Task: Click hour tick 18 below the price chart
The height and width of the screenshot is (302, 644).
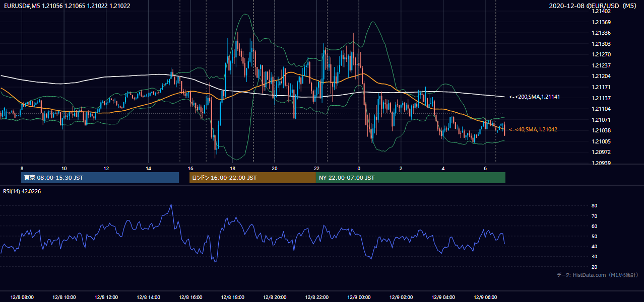Action: pos(233,168)
